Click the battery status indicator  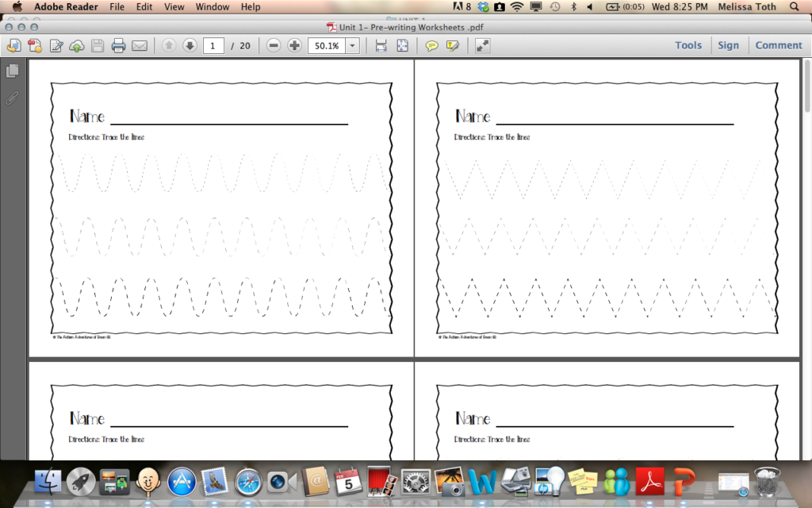pos(625,6)
